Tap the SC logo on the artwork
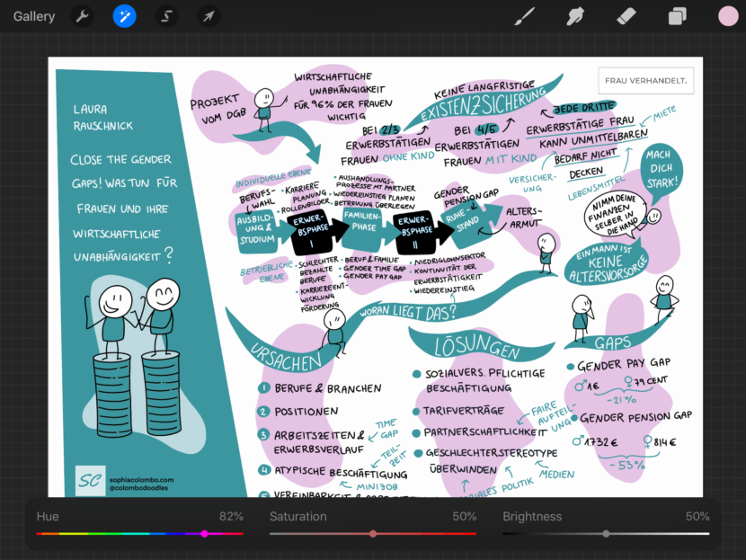Viewport: 746px width, 560px height. 90,481
